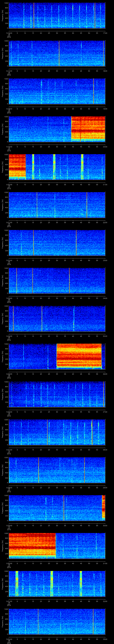
Task: Click the 22:00 end time label
Action: point(105,223)
